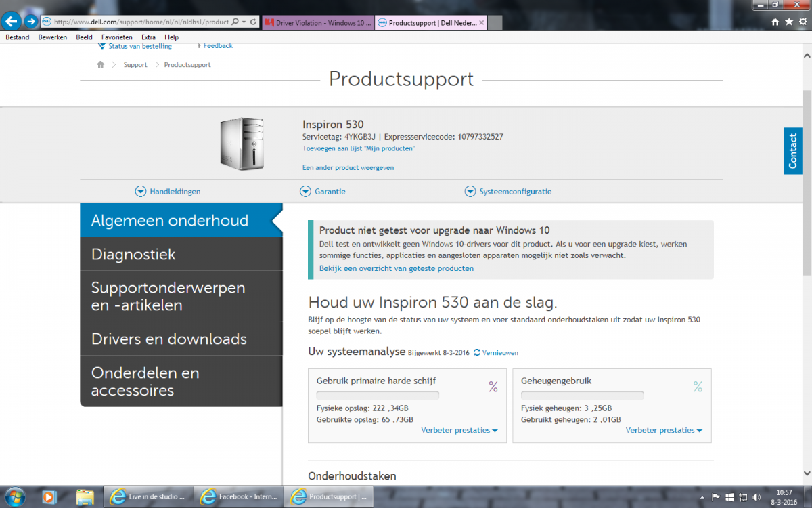Open the blue Contact side button

pyautogui.click(x=793, y=150)
